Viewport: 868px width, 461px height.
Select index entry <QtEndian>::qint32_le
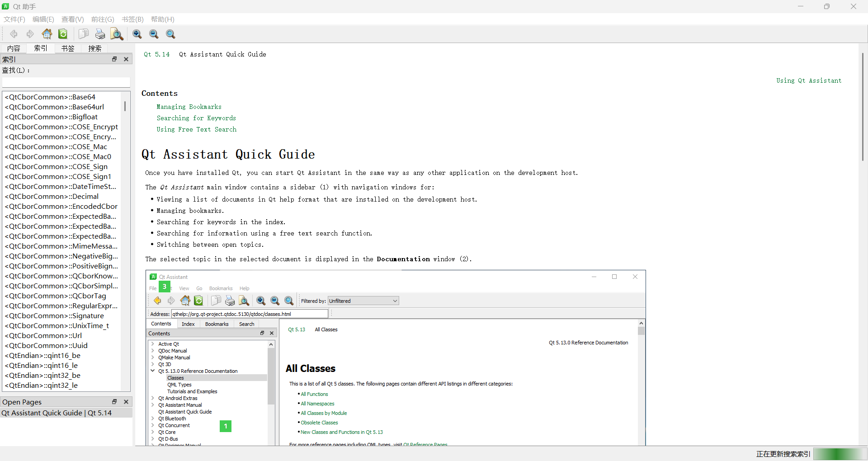pyautogui.click(x=62, y=385)
